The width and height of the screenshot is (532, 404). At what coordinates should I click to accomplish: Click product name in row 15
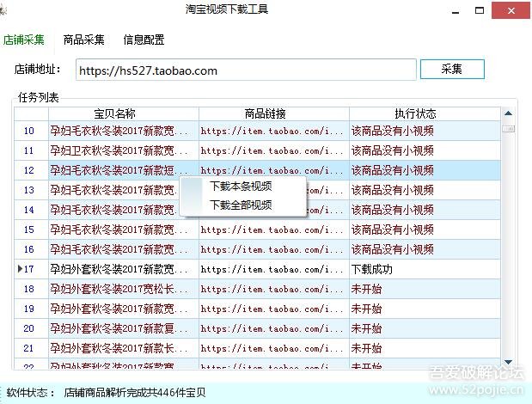pyautogui.click(x=124, y=230)
